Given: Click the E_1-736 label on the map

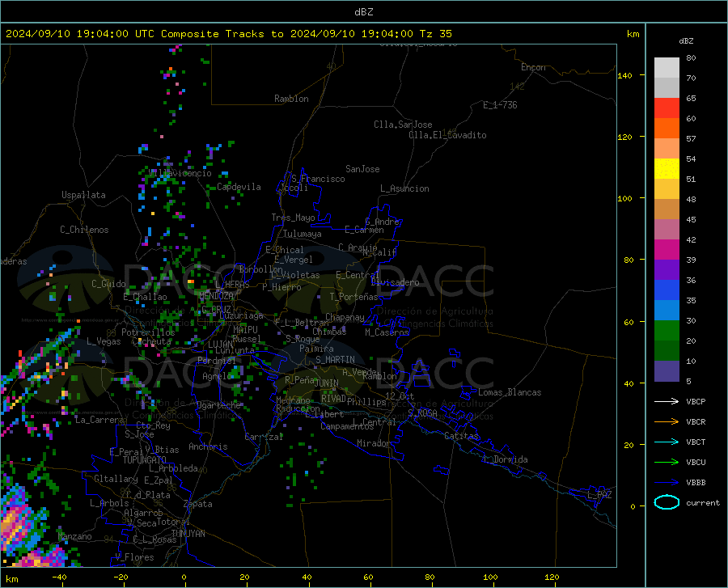Looking at the screenshot, I should tap(500, 105).
